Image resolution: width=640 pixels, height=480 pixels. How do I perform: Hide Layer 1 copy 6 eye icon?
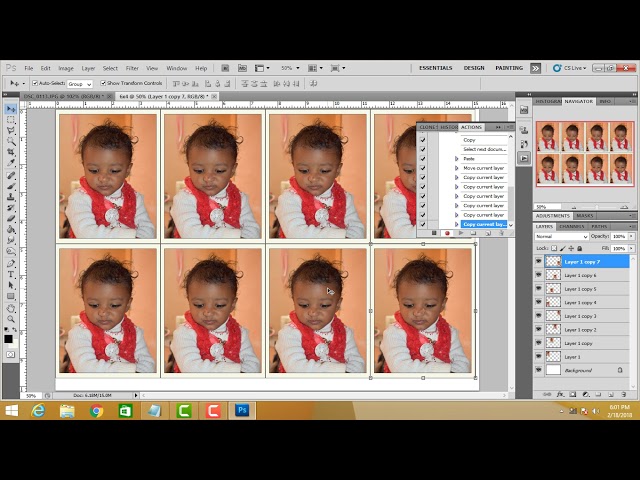538,275
